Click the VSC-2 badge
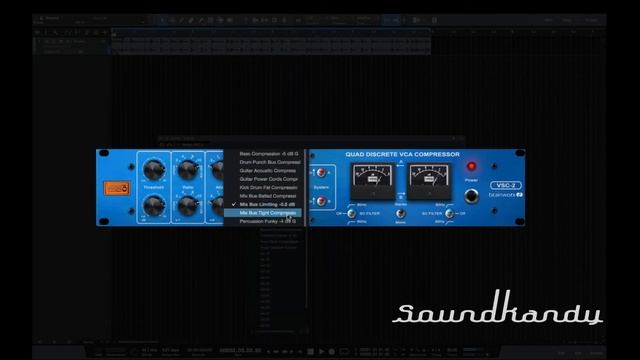640x360 pixels. pyautogui.click(x=506, y=185)
